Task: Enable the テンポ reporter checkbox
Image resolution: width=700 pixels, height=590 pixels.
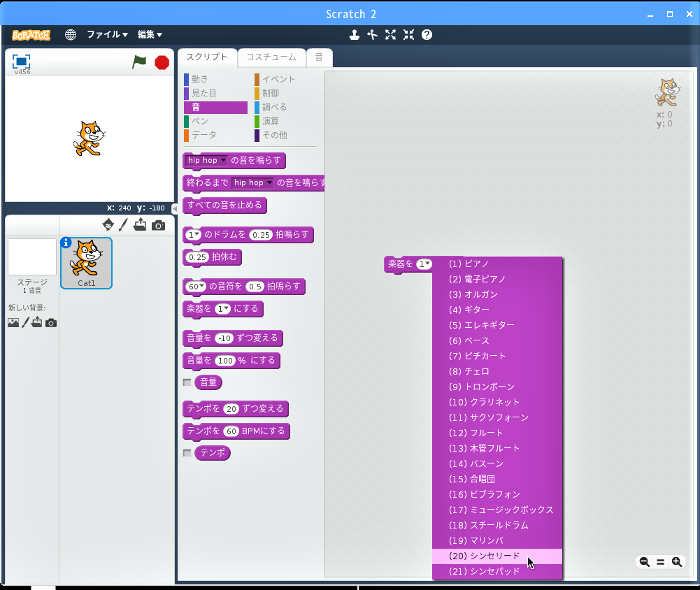Action: pos(187,453)
